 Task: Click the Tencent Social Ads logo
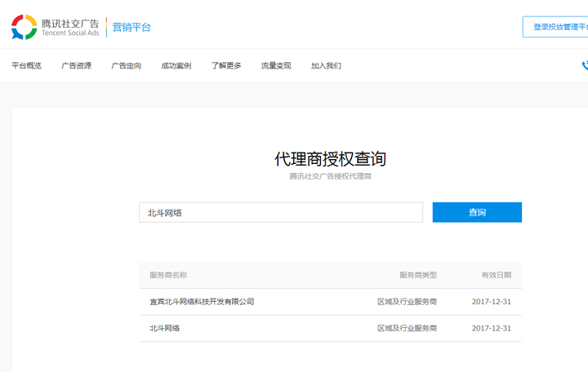click(x=55, y=27)
